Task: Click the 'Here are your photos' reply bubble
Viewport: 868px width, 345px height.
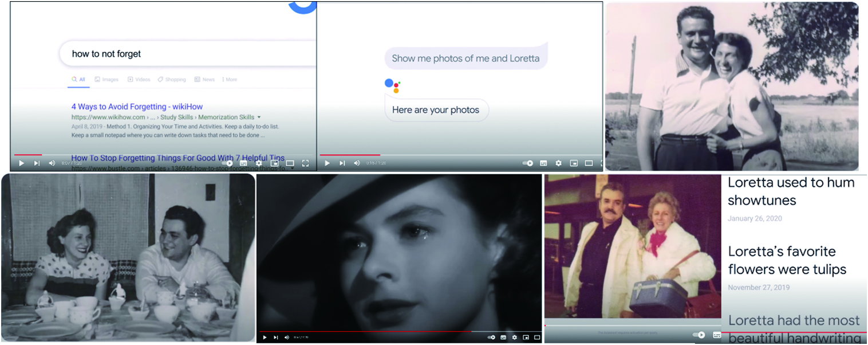Action: (x=436, y=110)
